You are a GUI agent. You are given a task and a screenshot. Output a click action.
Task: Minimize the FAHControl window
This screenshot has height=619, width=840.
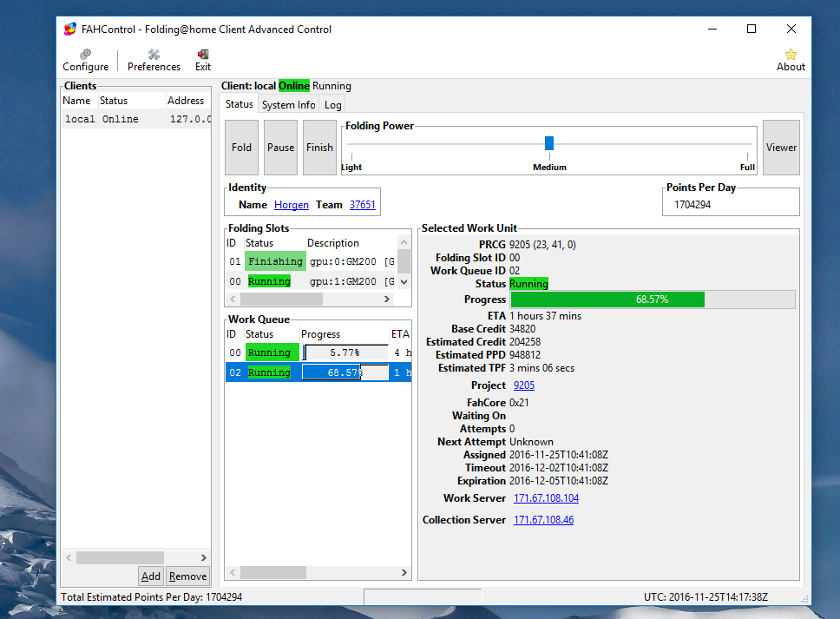(x=712, y=29)
